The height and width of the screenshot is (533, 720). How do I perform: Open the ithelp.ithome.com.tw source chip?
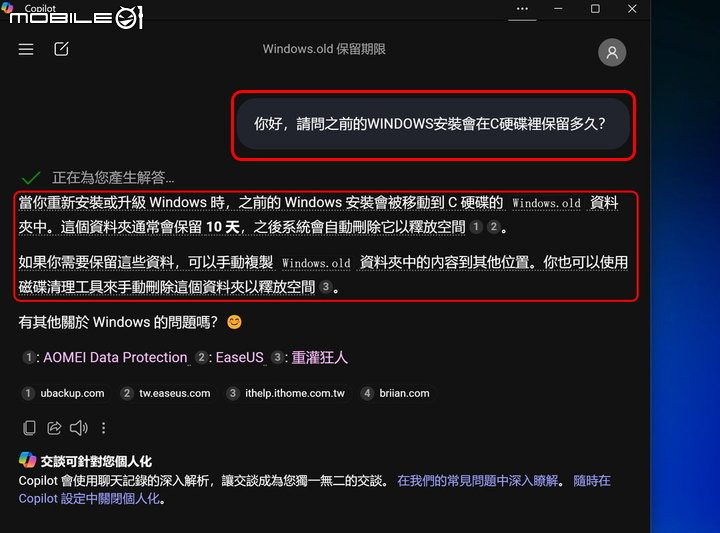287,393
